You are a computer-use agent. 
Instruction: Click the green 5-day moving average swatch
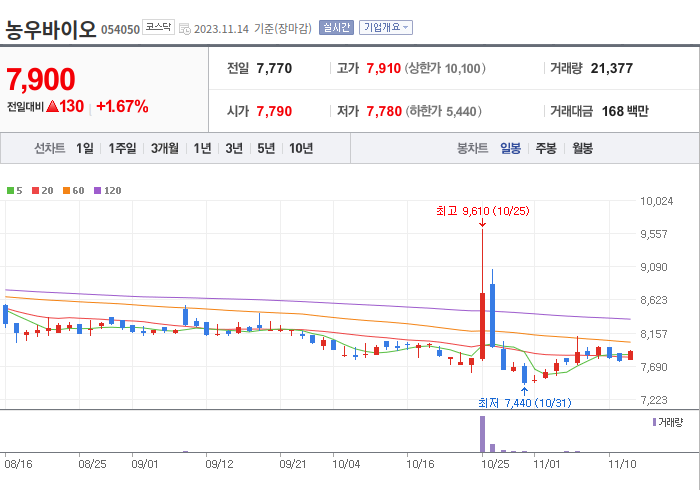click(10, 191)
